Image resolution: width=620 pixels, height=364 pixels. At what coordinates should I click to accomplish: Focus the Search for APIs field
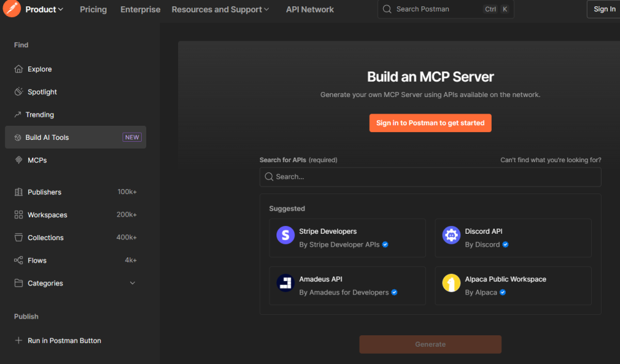(x=430, y=177)
